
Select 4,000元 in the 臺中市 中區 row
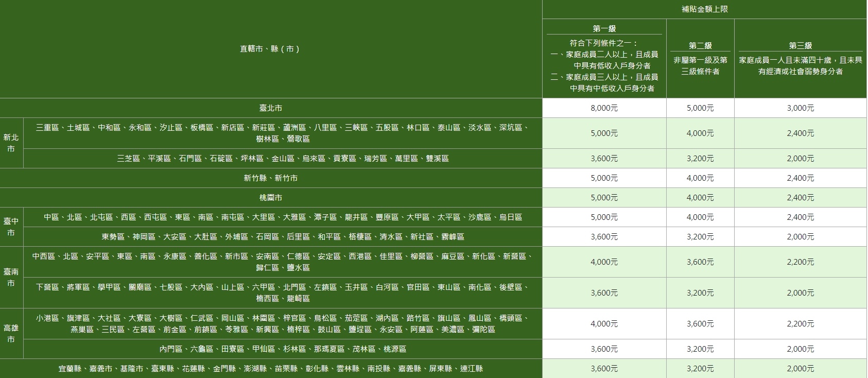pos(700,217)
